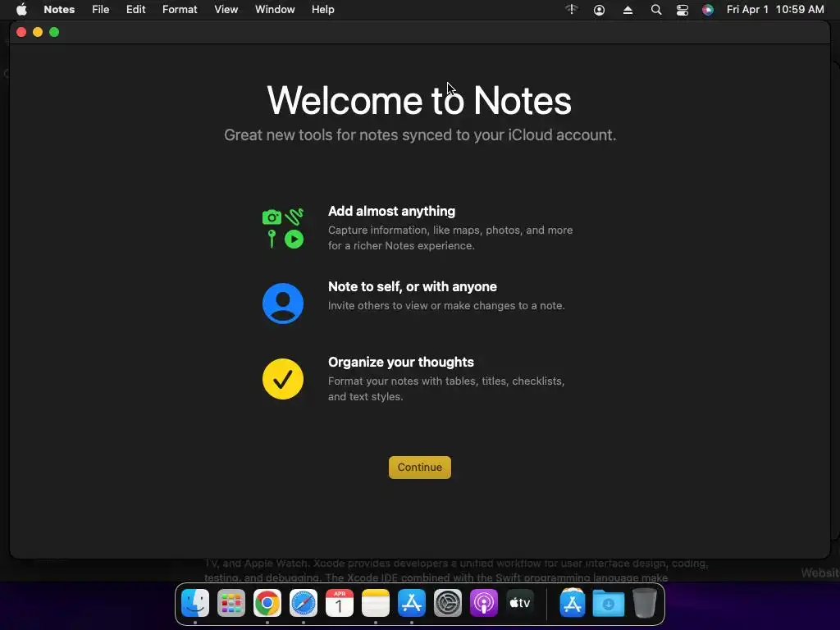Image resolution: width=840 pixels, height=630 pixels.
Task: Open Safari from the Dock
Action: click(304, 603)
